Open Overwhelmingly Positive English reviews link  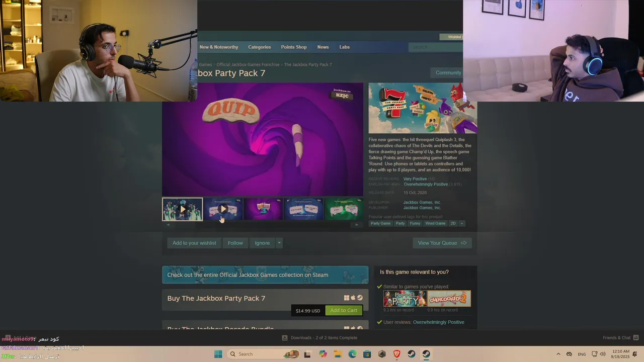pyautogui.click(x=426, y=184)
